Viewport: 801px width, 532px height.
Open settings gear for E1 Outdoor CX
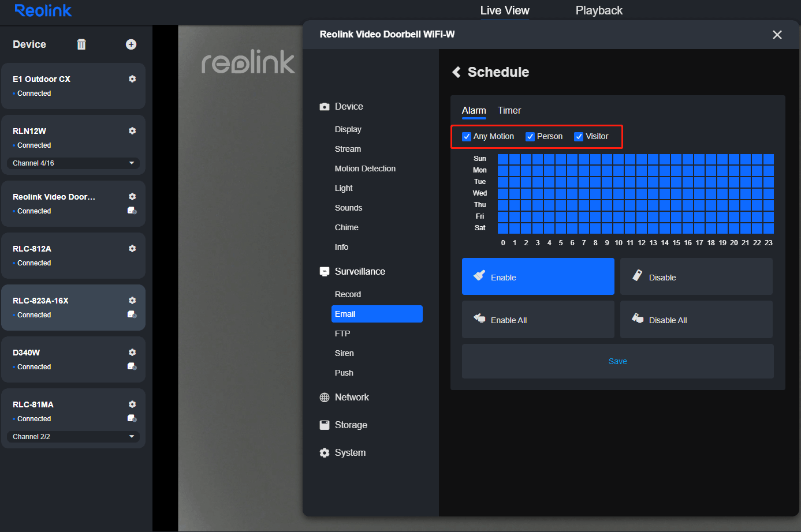[132, 79]
